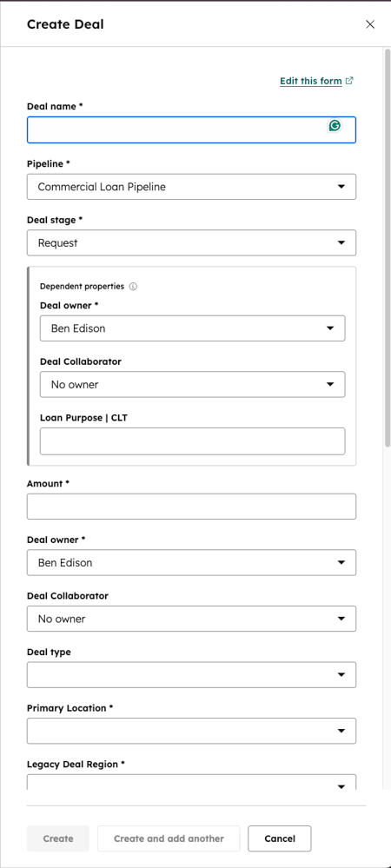Open the Edit this form link

point(316,81)
